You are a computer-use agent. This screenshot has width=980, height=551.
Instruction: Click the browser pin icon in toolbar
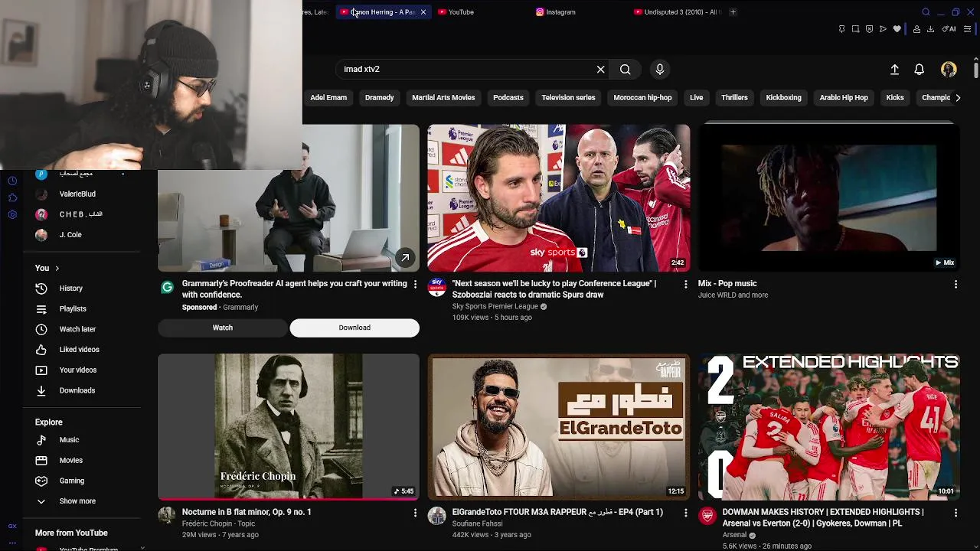(842, 29)
